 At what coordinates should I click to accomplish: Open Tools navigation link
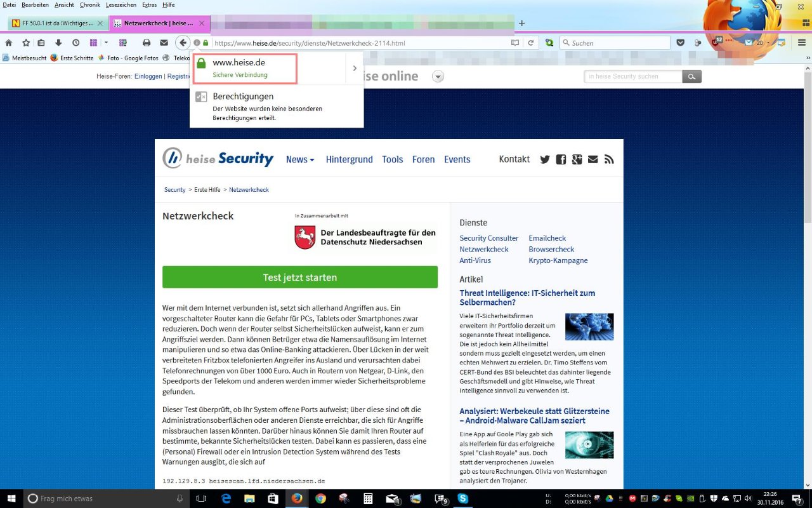392,159
